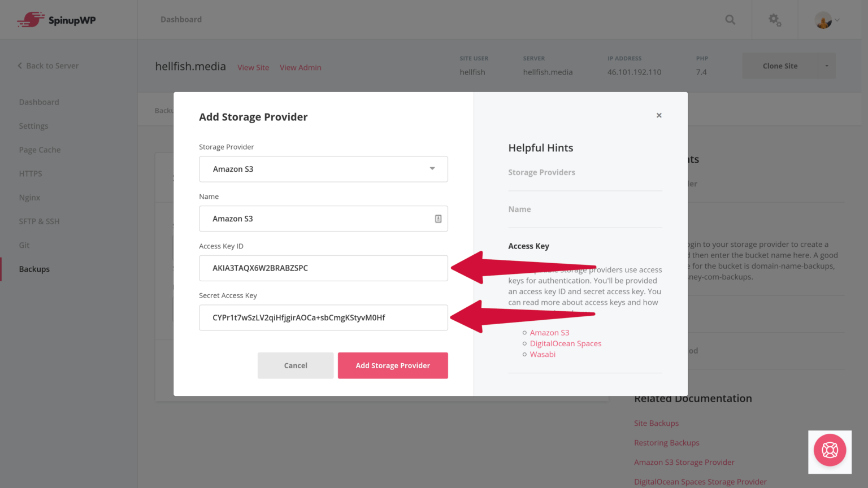Select Backups in the sidebar

pos(34,269)
